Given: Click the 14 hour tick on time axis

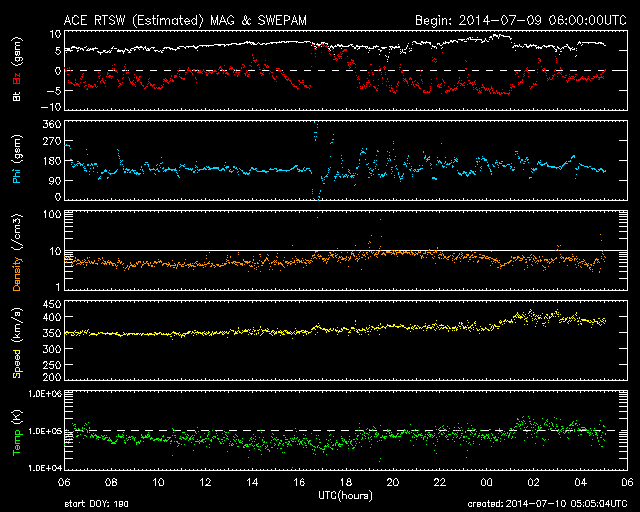Looking at the screenshot, I should pos(252,482).
